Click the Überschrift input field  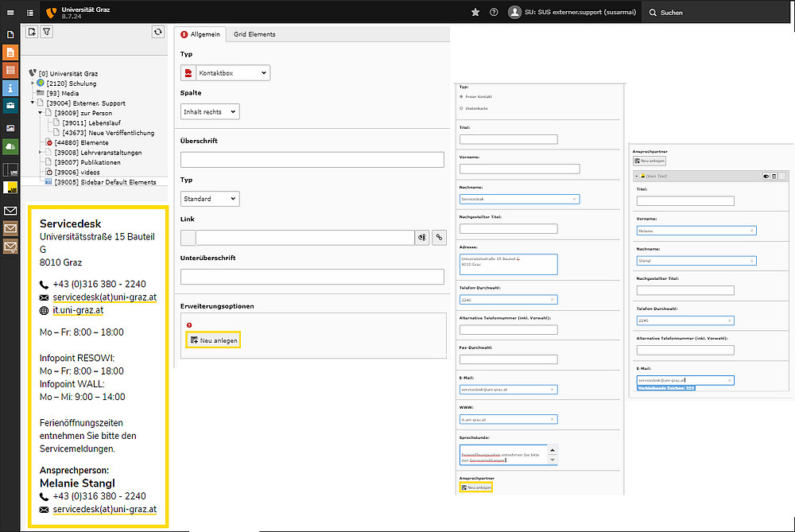(x=312, y=160)
